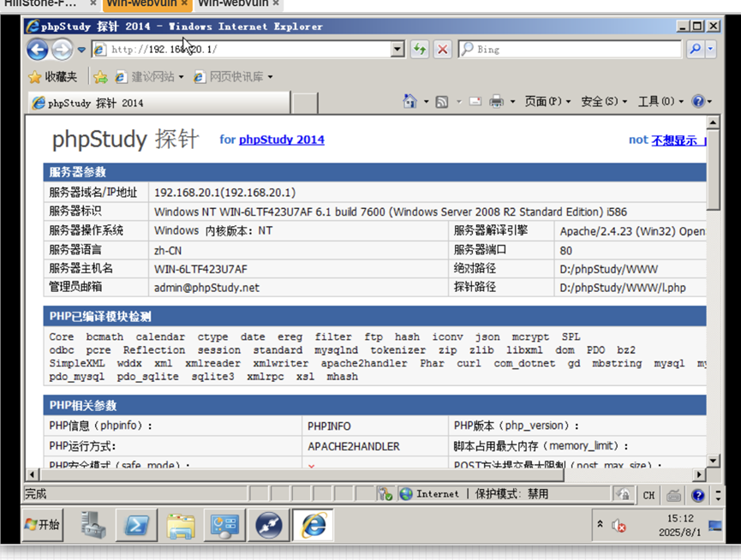Open the search provider dropdown arrow
The height and width of the screenshot is (560, 741).
pyautogui.click(x=710, y=49)
